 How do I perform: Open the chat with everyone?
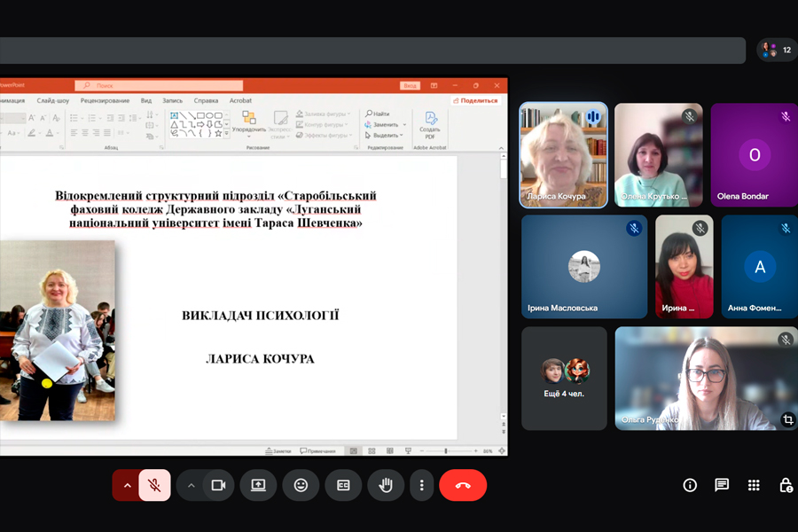(722, 485)
